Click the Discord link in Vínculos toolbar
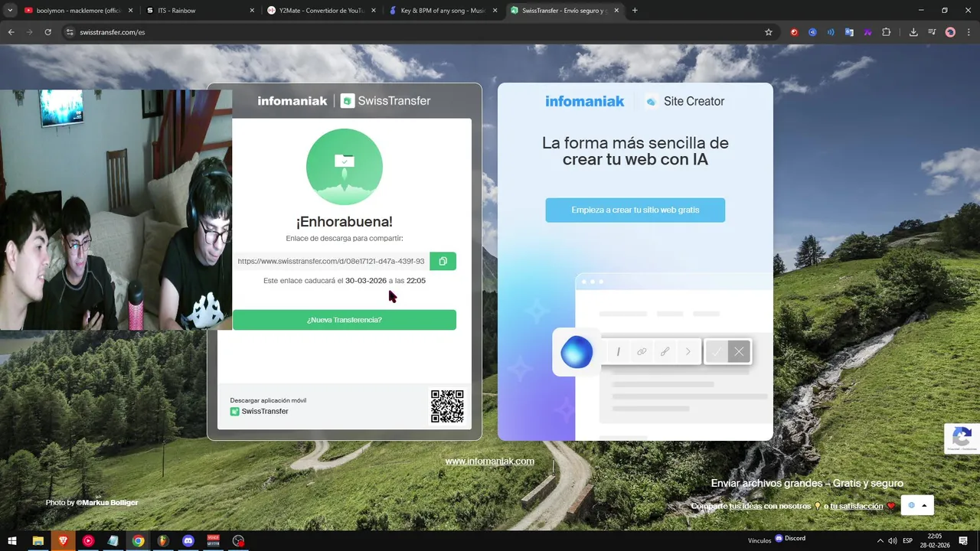Screen dimensions: 980x551 pos(791,539)
